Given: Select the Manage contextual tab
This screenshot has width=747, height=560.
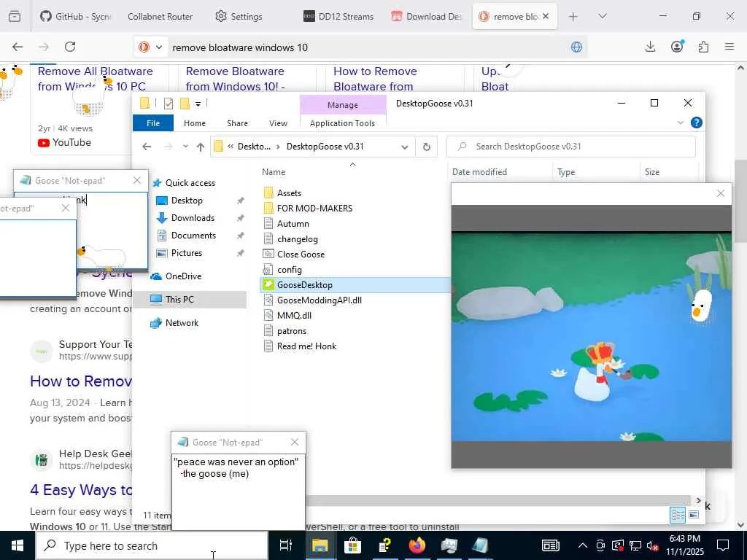Looking at the screenshot, I should [343, 105].
